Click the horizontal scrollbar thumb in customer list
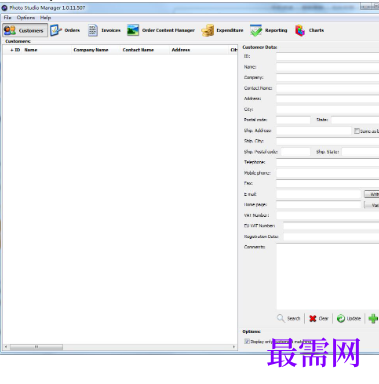The image size is (379, 384). click(36, 347)
